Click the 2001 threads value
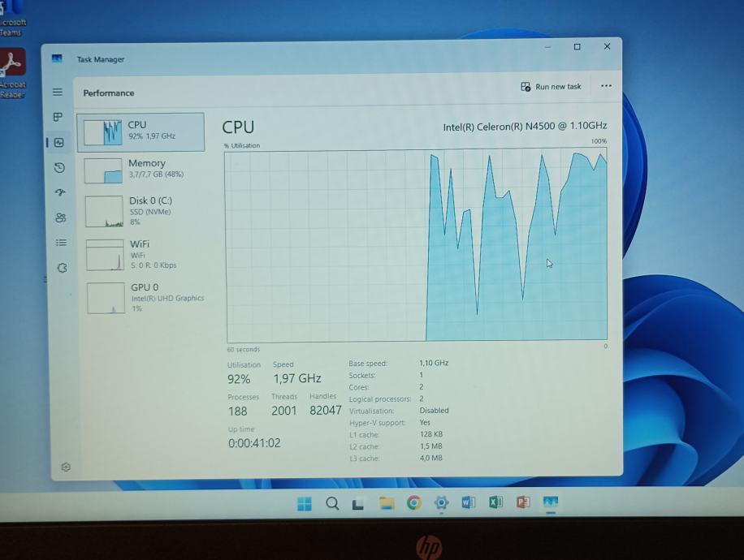Screen dimensions: 744x560 coord(283,411)
